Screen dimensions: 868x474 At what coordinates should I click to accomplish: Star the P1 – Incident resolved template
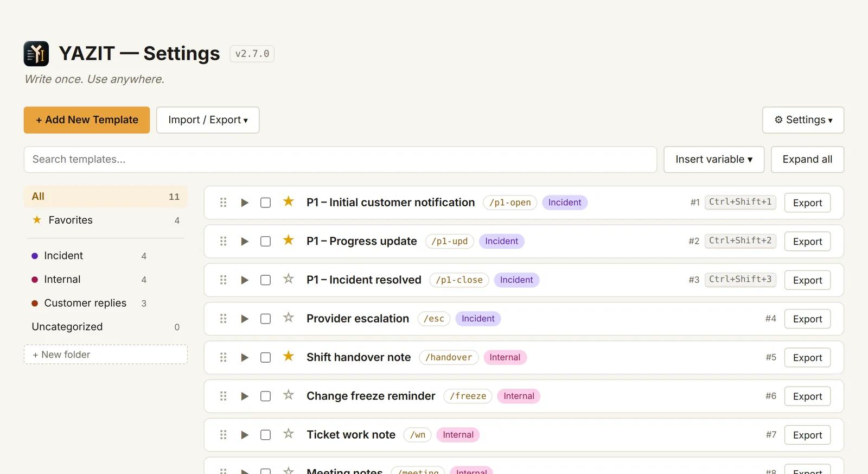click(289, 279)
